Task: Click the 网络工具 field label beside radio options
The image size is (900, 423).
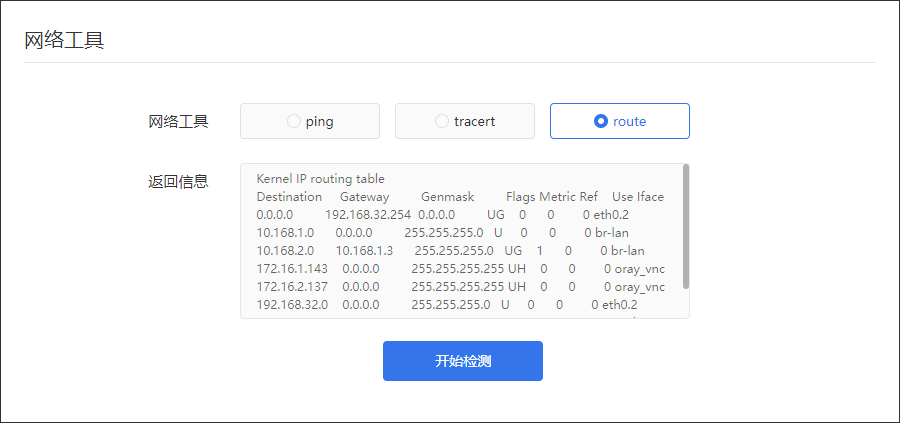Action: (179, 122)
